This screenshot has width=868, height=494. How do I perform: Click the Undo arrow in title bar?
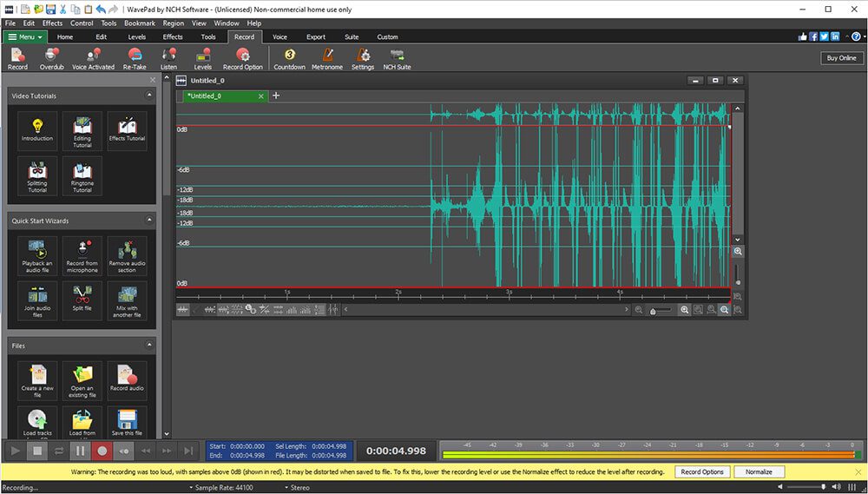[x=100, y=10]
